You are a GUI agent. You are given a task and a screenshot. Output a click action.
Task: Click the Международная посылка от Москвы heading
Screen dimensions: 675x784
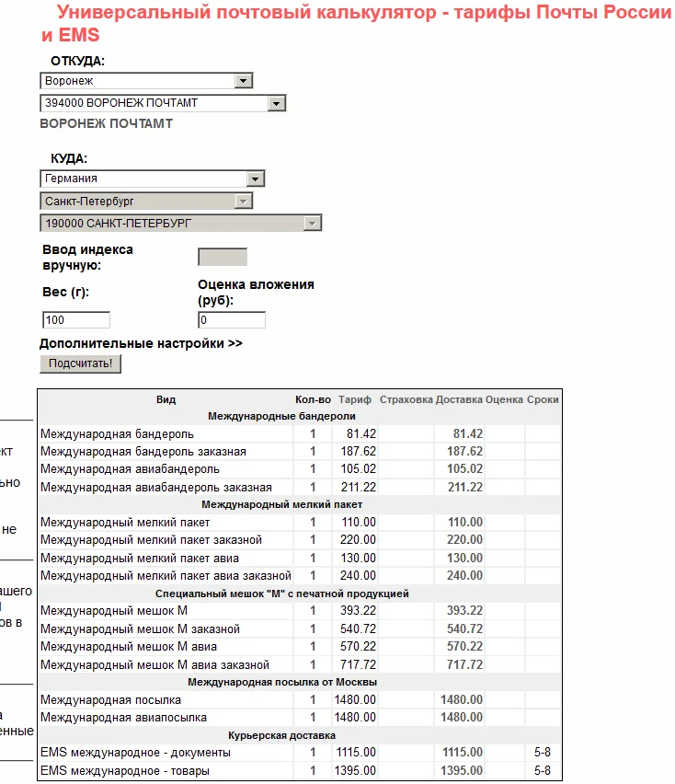(282, 682)
